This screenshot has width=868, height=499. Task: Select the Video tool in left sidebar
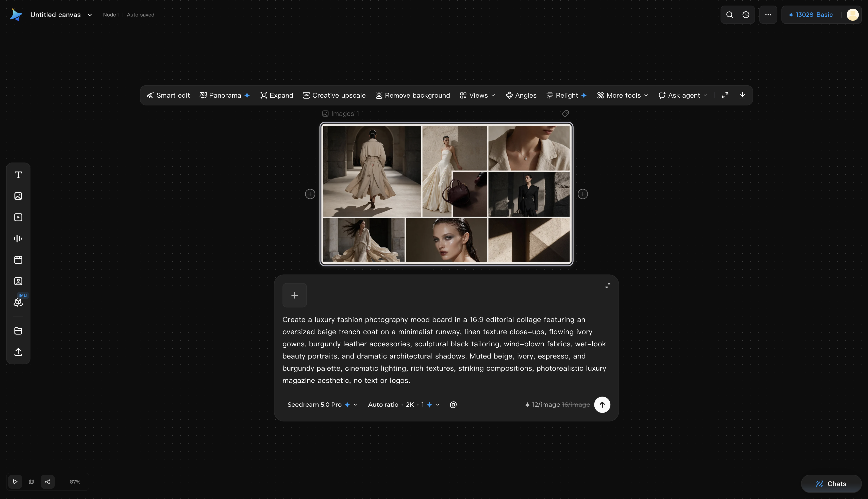(18, 217)
